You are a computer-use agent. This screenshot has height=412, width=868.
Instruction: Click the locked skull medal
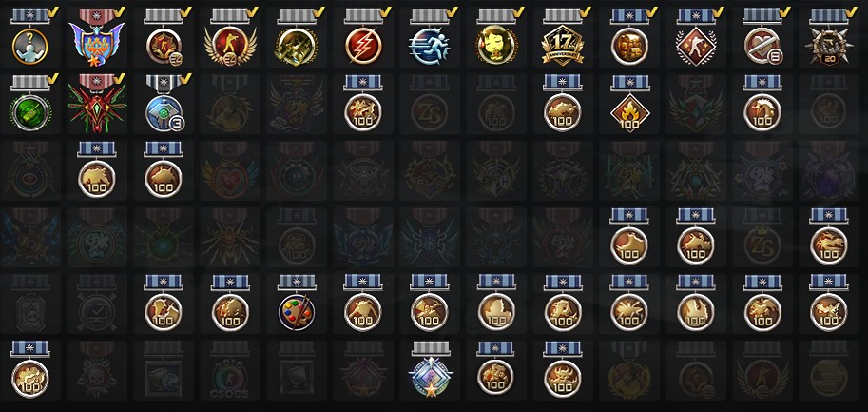[x=97, y=370]
